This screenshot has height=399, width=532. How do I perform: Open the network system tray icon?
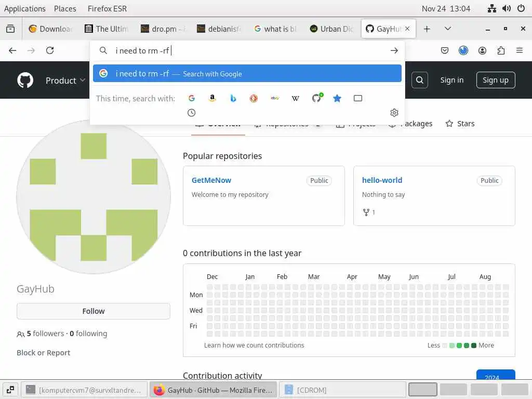coord(491,8)
